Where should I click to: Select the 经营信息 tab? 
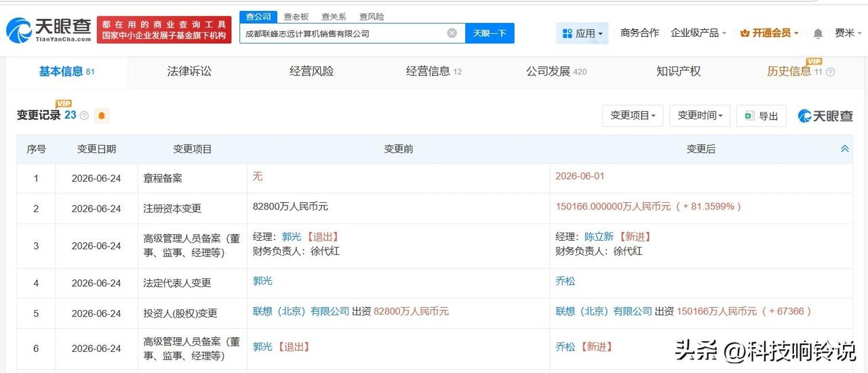[434, 71]
